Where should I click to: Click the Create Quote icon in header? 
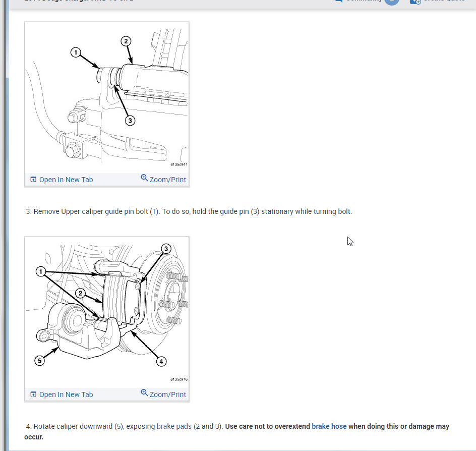415,2
